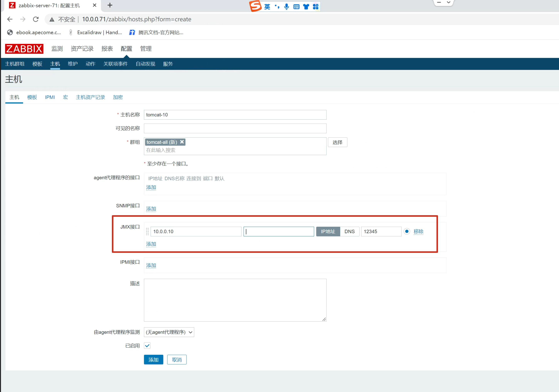Open the 模板 tab of host form
The height and width of the screenshot is (392, 559).
32,97
